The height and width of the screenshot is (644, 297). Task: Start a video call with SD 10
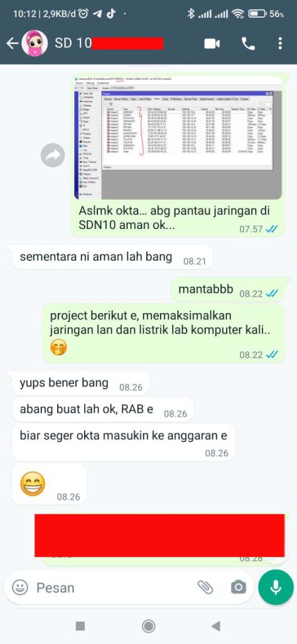212,43
